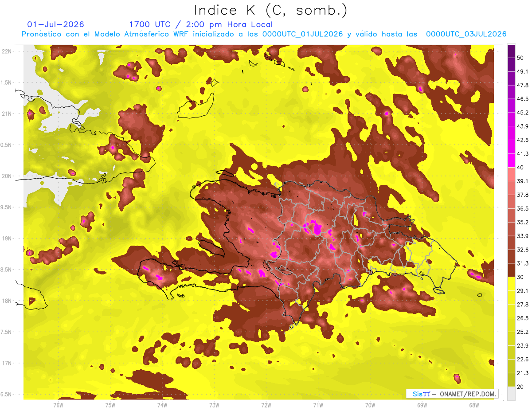Click the legend value 46.5
Image resolution: width=532 pixels, height=411 pixels.
(523, 99)
